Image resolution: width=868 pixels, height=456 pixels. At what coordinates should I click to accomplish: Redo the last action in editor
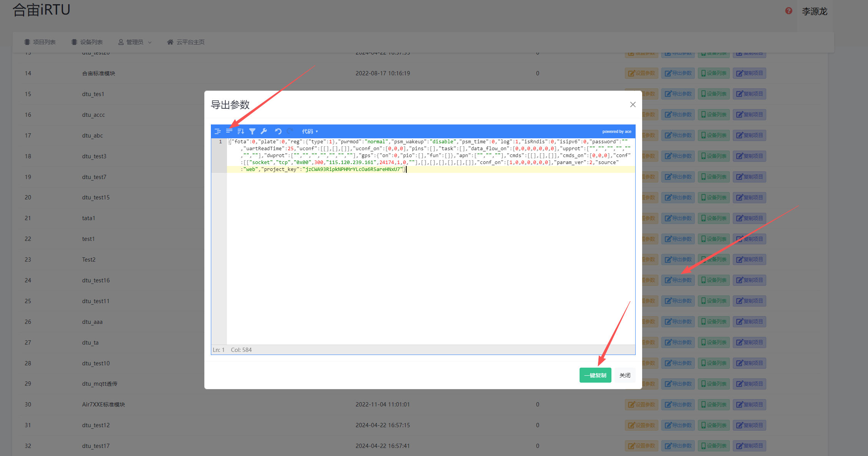(290, 131)
